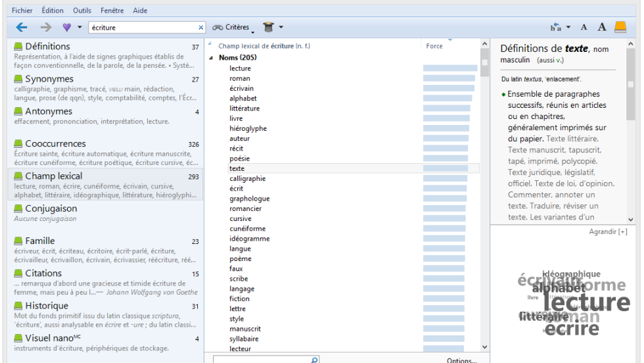The width and height of the screenshot is (644, 363).
Task: Go back with the blue arrow
Action: (21, 27)
